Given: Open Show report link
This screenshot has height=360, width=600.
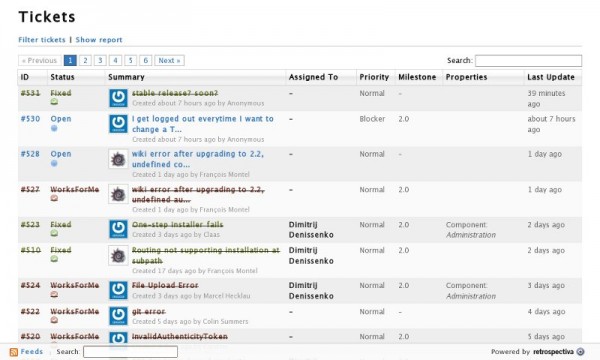Looking at the screenshot, I should click(99, 40).
